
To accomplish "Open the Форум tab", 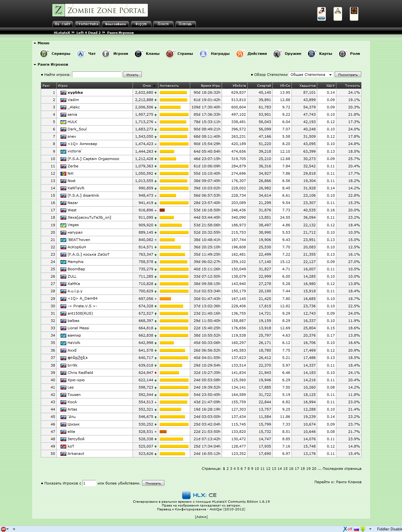I will point(141,24).
